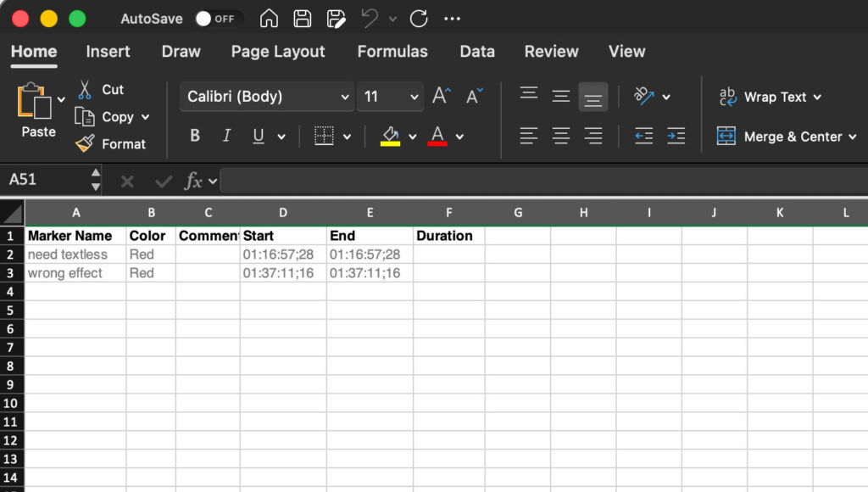
Task: Center align text horizontally
Action: coord(560,136)
